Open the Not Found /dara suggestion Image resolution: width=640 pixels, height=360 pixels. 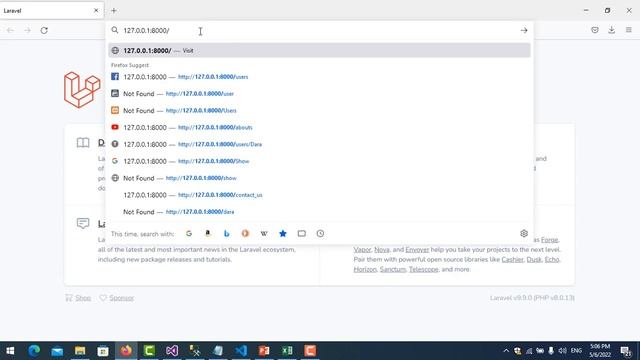(x=319, y=212)
